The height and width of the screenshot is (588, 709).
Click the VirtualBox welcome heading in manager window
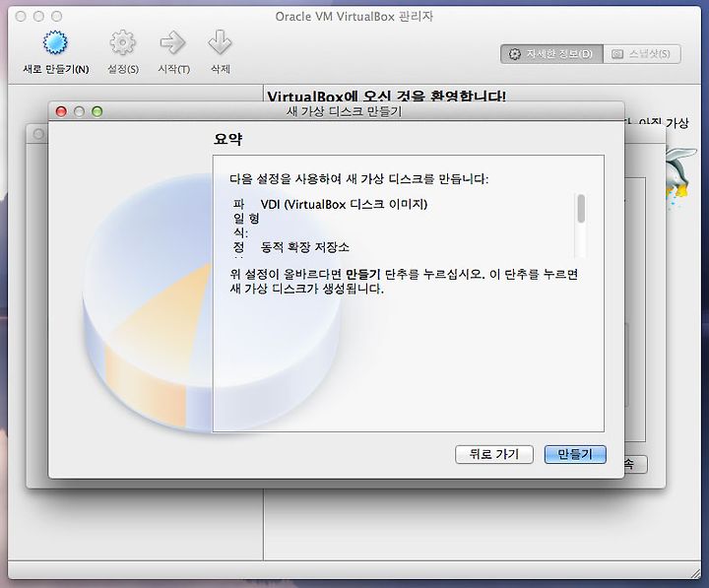(387, 97)
